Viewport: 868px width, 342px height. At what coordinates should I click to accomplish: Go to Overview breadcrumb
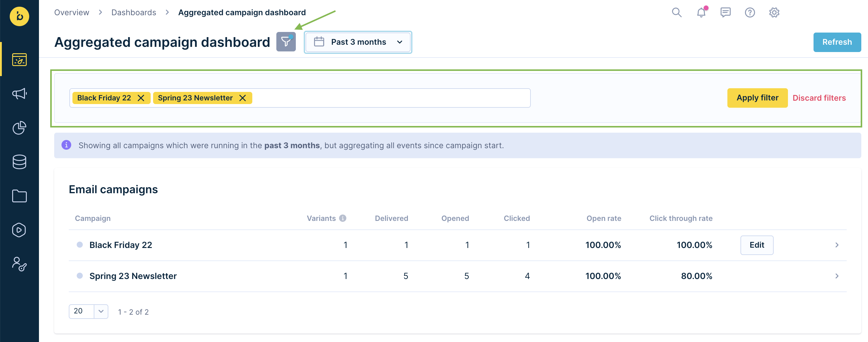point(72,12)
